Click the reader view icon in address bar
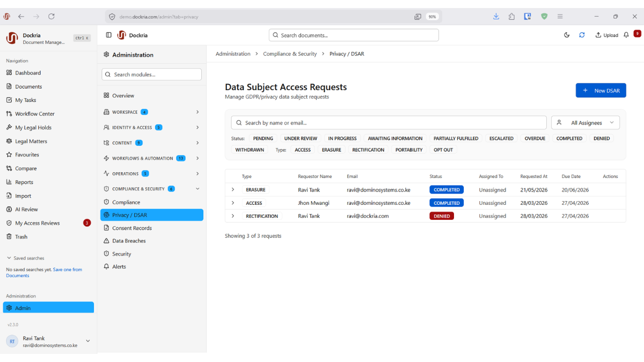This screenshot has width=644, height=362. [x=418, y=17]
